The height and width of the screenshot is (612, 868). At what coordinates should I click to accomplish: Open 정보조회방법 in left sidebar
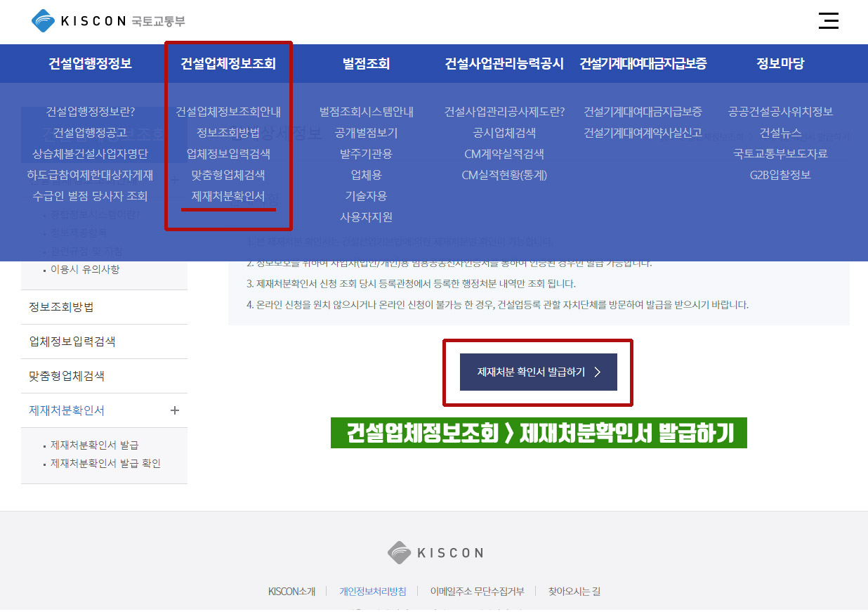(x=61, y=307)
